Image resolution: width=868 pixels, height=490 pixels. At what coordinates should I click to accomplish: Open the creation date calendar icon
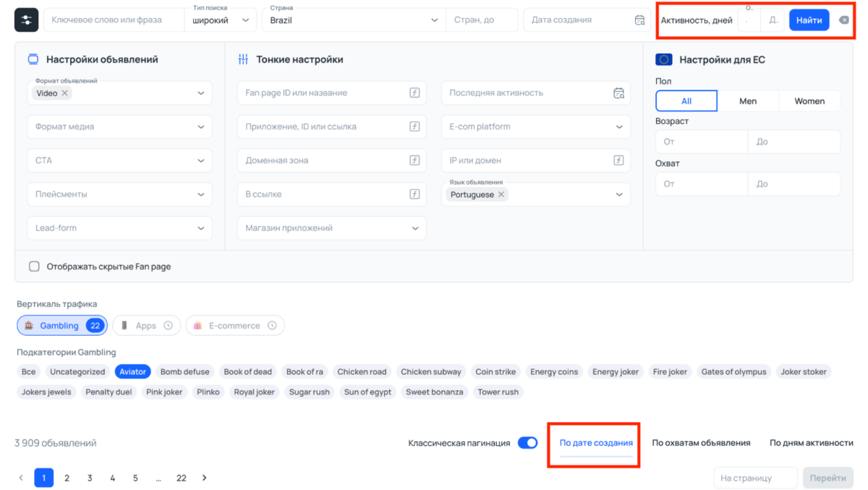pyautogui.click(x=639, y=20)
